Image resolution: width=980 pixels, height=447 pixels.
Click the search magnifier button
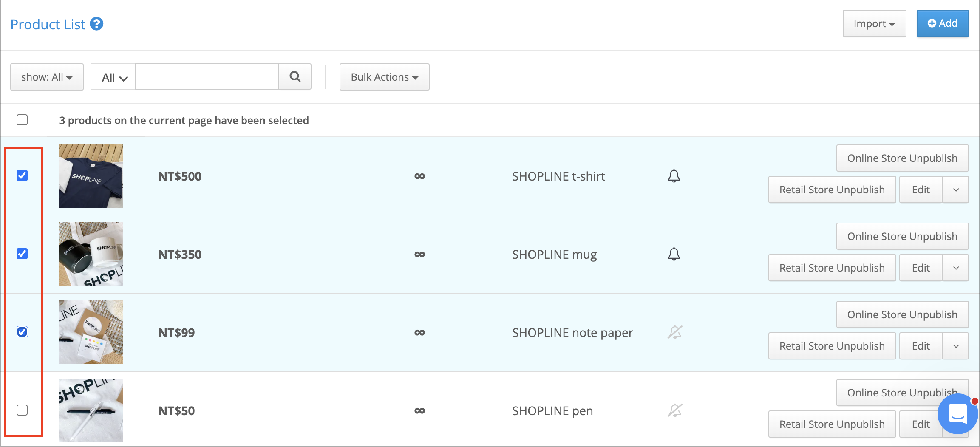click(295, 77)
